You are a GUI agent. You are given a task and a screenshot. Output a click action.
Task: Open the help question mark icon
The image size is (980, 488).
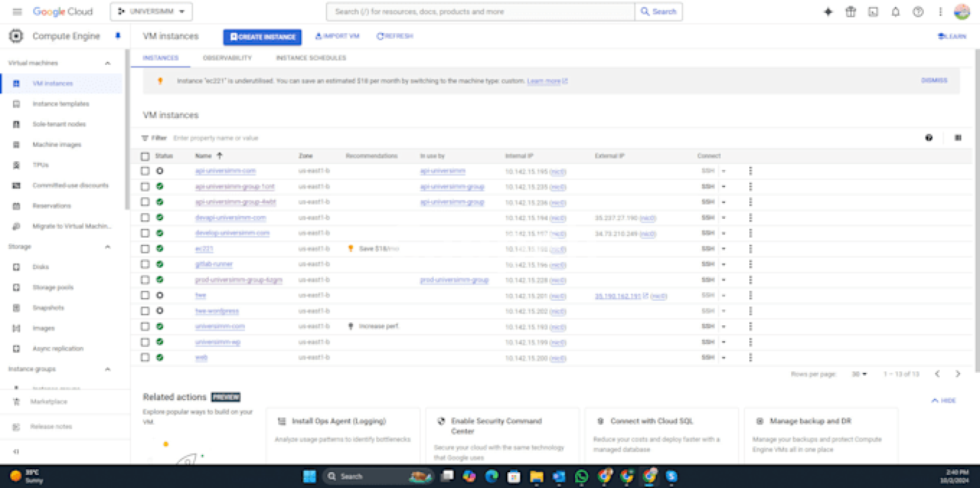tap(918, 12)
